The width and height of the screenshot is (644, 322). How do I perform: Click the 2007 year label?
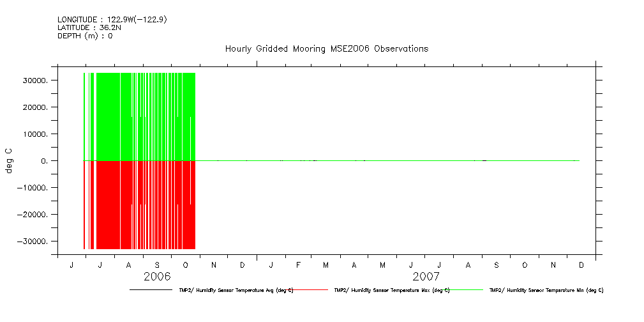pyautogui.click(x=426, y=277)
